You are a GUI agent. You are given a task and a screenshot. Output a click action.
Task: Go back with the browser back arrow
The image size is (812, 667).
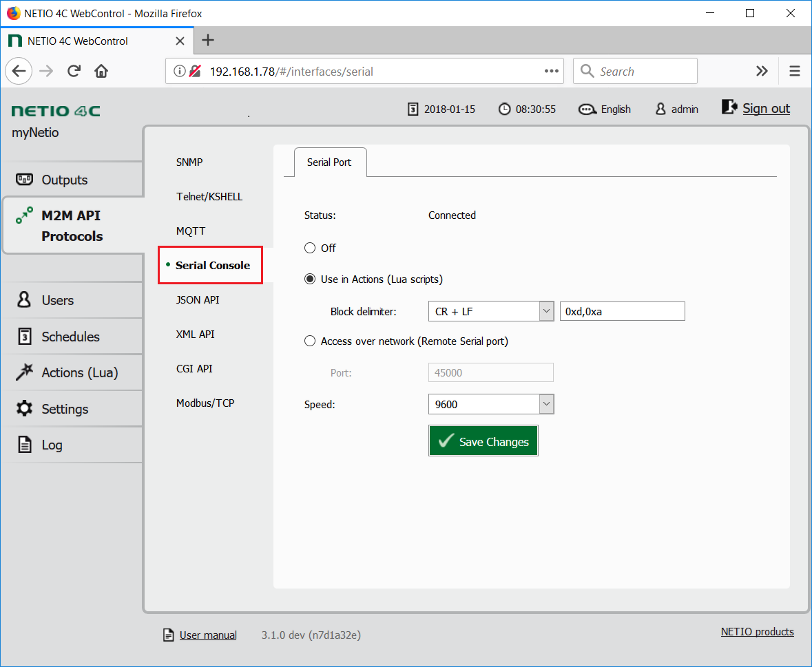point(19,71)
